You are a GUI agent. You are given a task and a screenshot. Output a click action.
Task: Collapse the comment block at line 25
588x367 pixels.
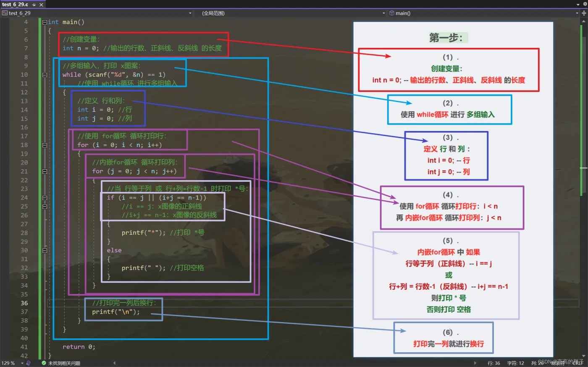[x=45, y=207]
